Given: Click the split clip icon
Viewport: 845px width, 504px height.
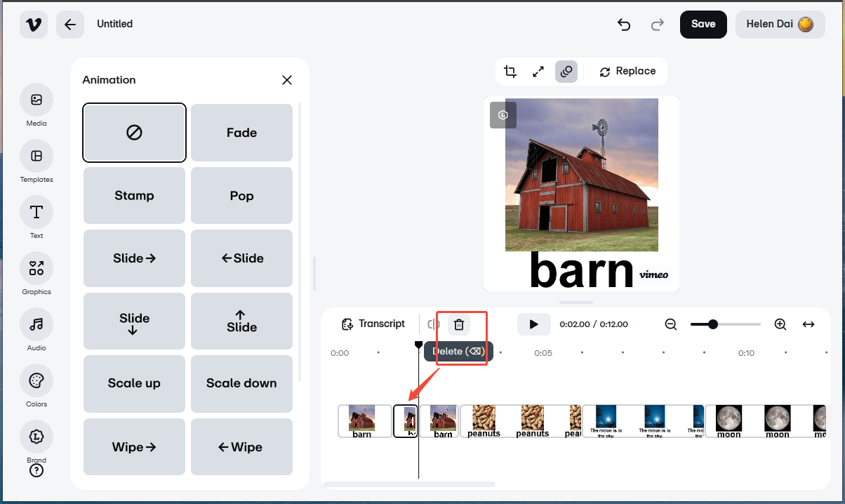Looking at the screenshot, I should (434, 324).
